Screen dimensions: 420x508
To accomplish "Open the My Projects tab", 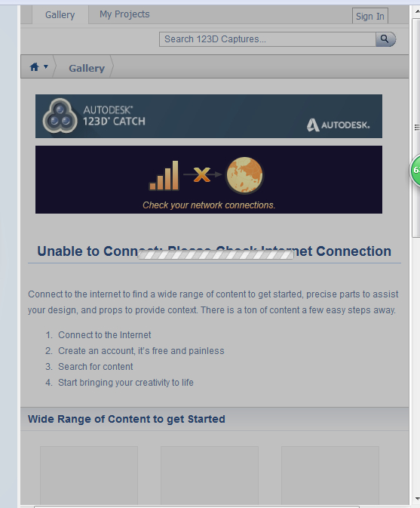I will coord(124,14).
